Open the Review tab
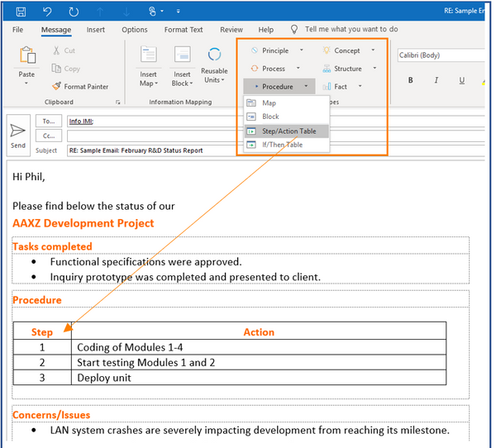Viewport: 496px width, 448px height. (x=231, y=30)
